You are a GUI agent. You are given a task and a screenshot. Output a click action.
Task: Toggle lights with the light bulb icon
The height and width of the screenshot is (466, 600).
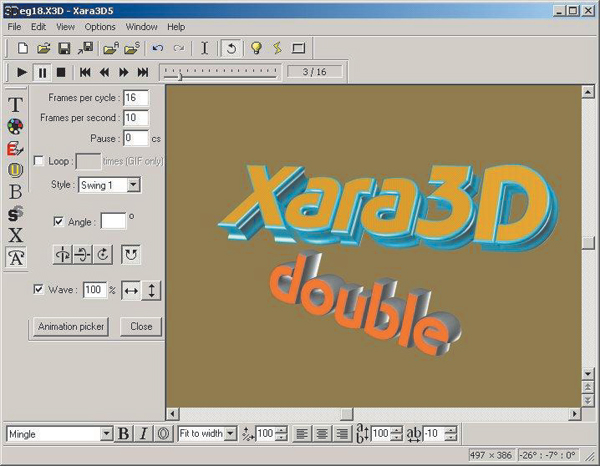pos(256,48)
